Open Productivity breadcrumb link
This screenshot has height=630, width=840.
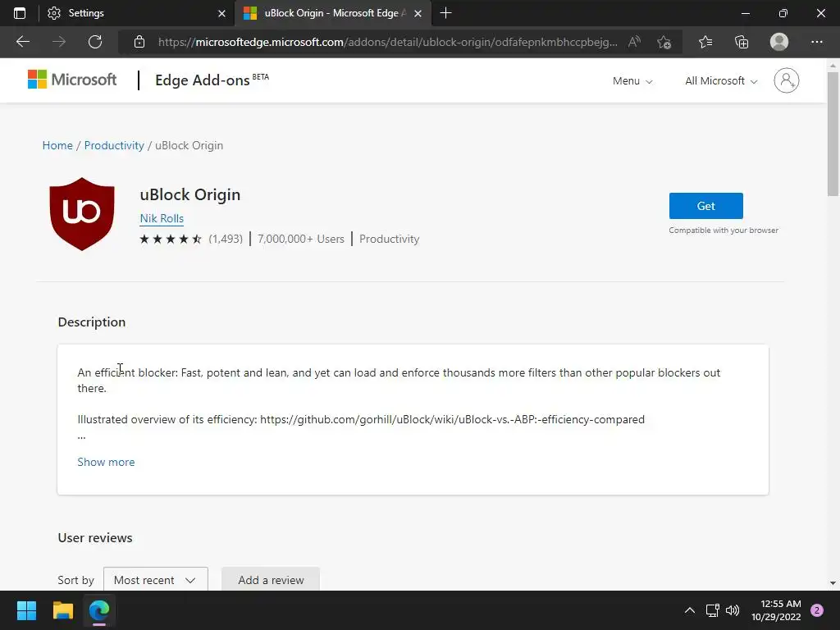pos(114,146)
